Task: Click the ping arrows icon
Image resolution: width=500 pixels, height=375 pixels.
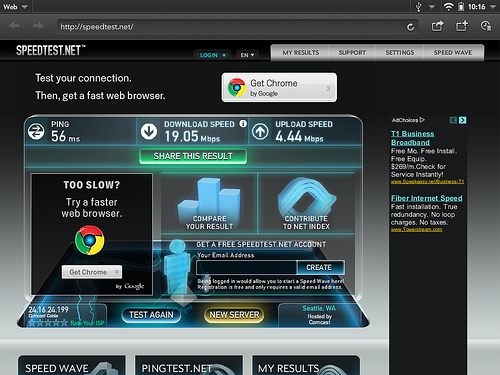Action: (36, 131)
